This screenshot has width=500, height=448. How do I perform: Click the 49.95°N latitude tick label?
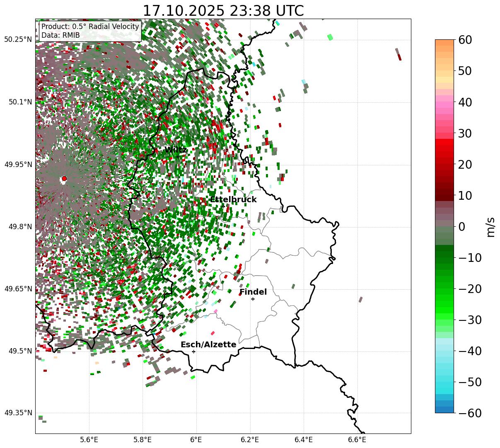(x=18, y=165)
